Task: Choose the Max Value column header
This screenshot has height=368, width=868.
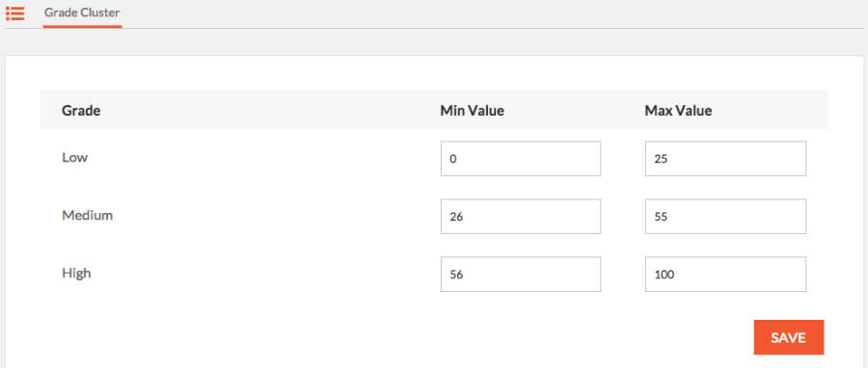Action: click(x=678, y=111)
